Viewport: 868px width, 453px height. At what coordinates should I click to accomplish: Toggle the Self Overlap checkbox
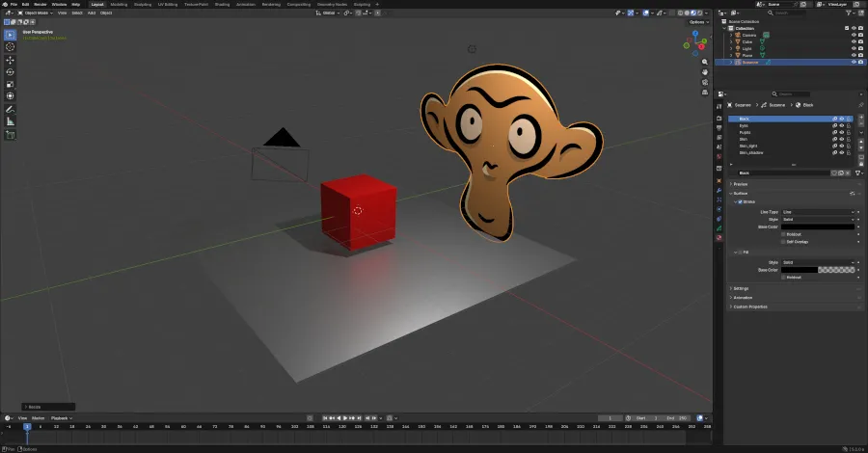[x=784, y=241]
